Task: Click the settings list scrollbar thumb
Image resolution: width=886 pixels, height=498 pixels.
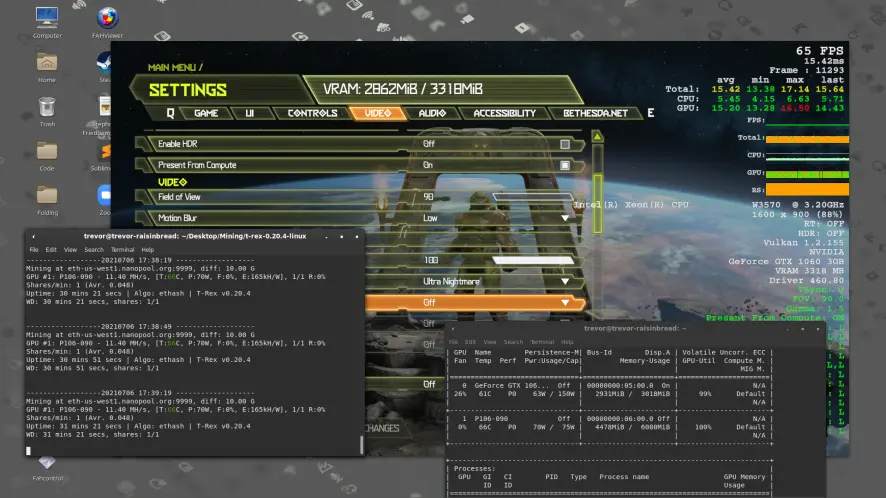Action: [x=597, y=203]
